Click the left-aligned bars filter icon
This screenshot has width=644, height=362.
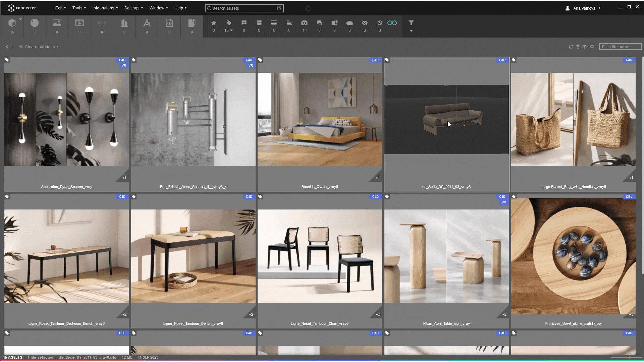(x=289, y=23)
